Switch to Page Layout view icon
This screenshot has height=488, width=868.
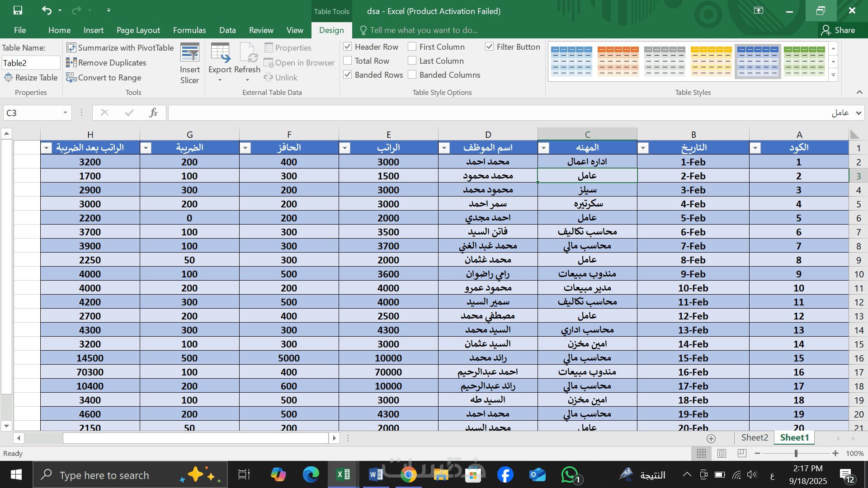[722, 453]
